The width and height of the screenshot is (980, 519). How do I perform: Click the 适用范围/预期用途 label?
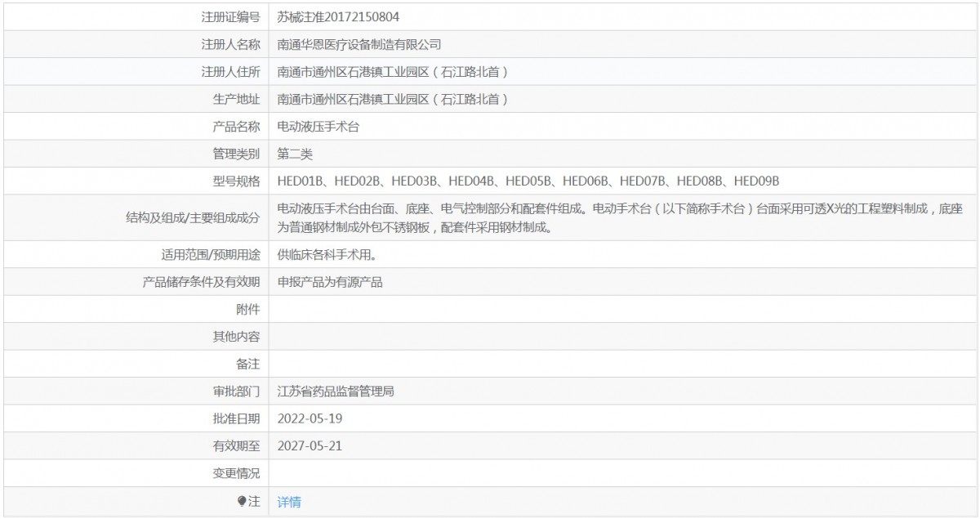coord(212,255)
